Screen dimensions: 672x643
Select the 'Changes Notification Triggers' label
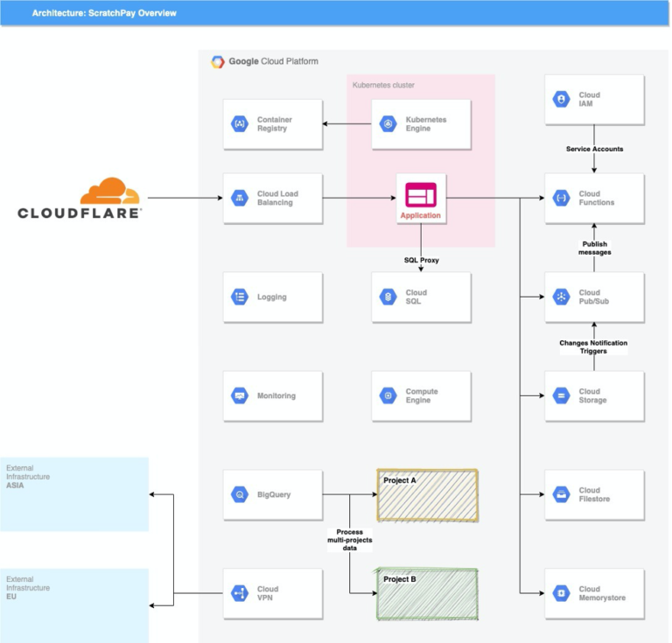pos(593,347)
